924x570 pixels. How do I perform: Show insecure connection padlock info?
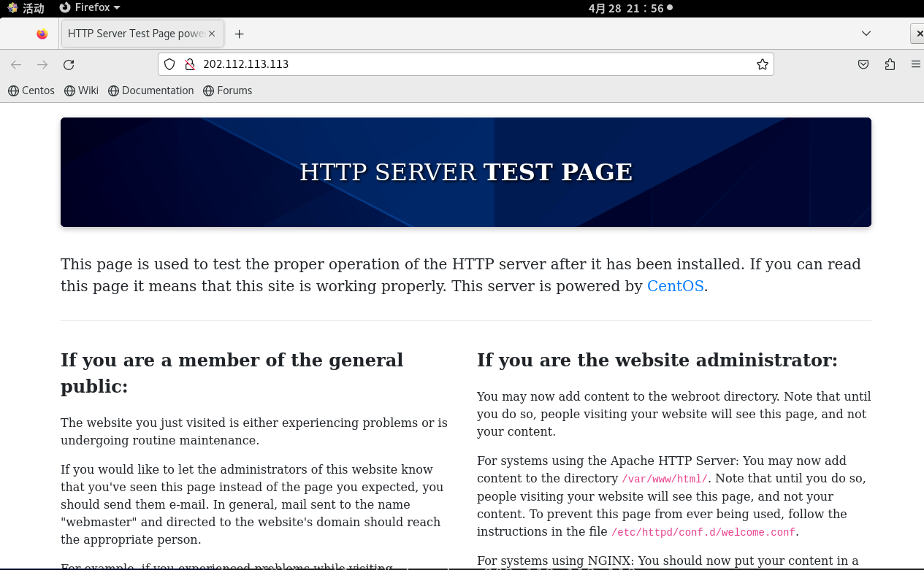point(189,64)
